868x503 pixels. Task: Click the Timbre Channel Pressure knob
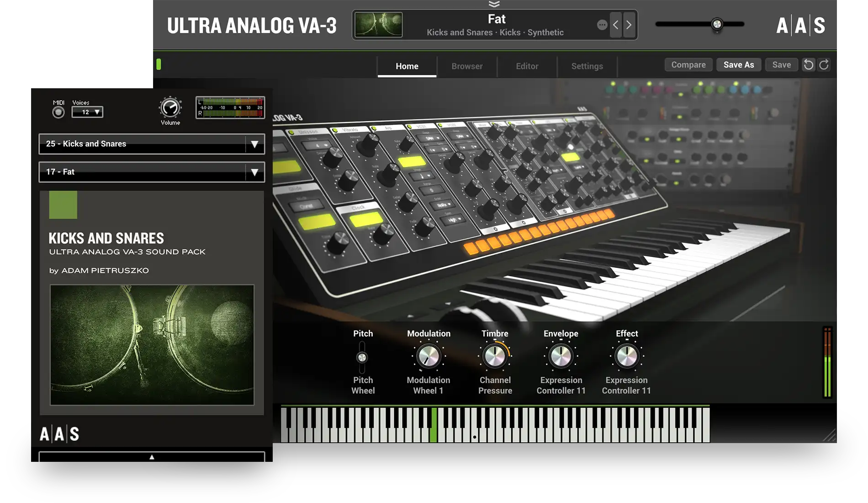495,356
